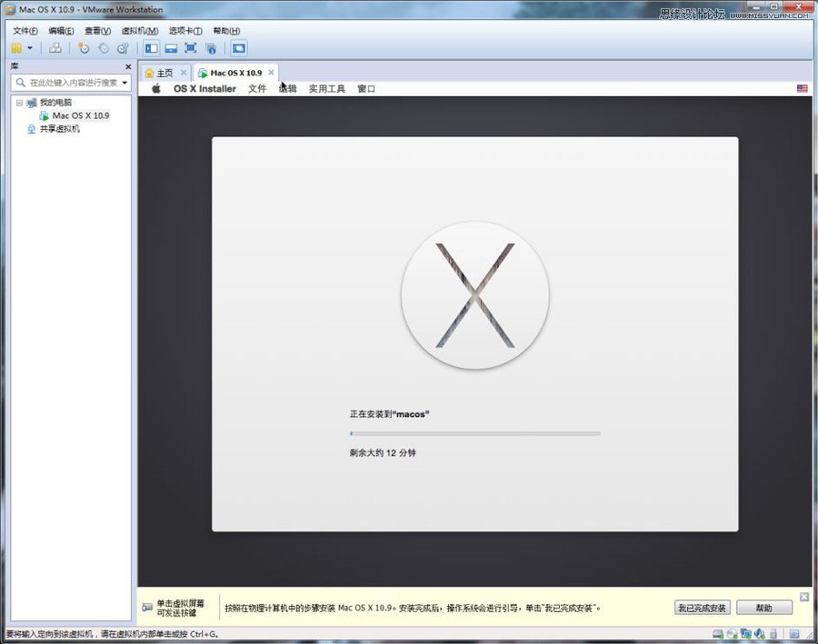Click the sound device status icon
Viewport: 818px width, 644px height.
pyautogui.click(x=759, y=633)
